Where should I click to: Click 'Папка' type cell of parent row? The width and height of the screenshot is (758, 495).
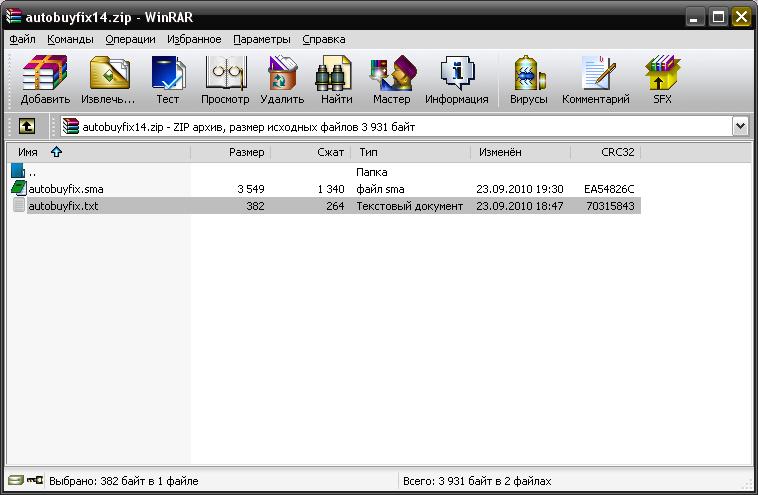pos(371,172)
